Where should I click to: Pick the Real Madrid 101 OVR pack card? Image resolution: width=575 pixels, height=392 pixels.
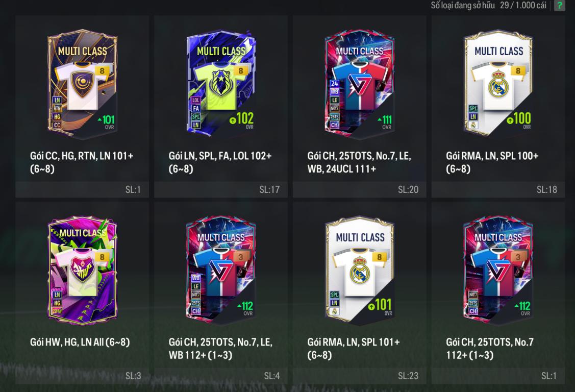(359, 271)
